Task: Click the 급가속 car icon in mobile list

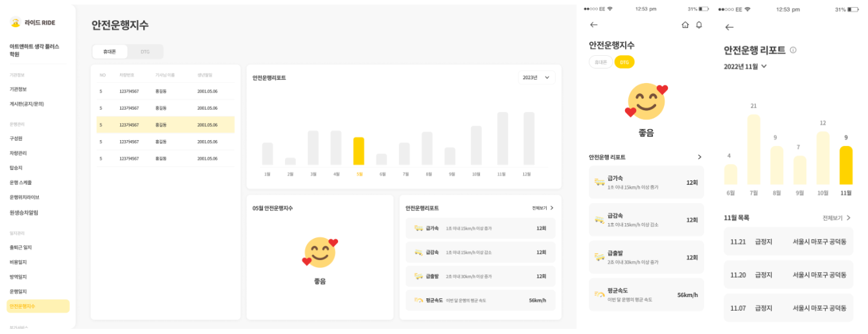Action: point(599,182)
